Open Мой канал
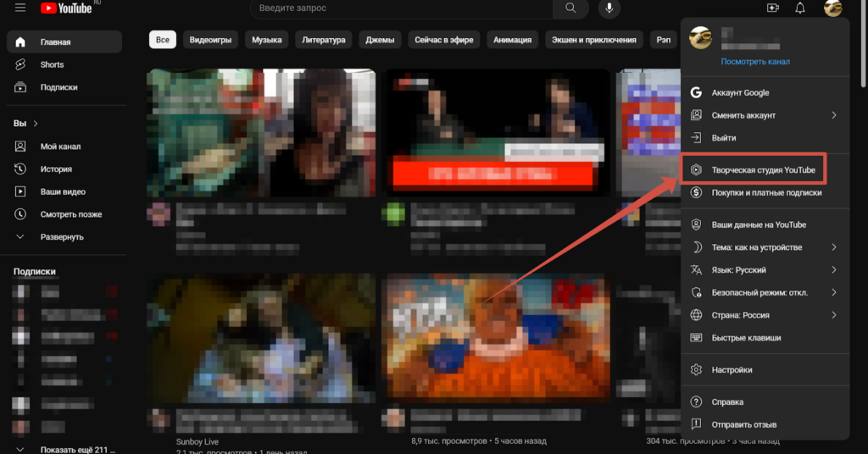868x454 pixels. [x=64, y=147]
